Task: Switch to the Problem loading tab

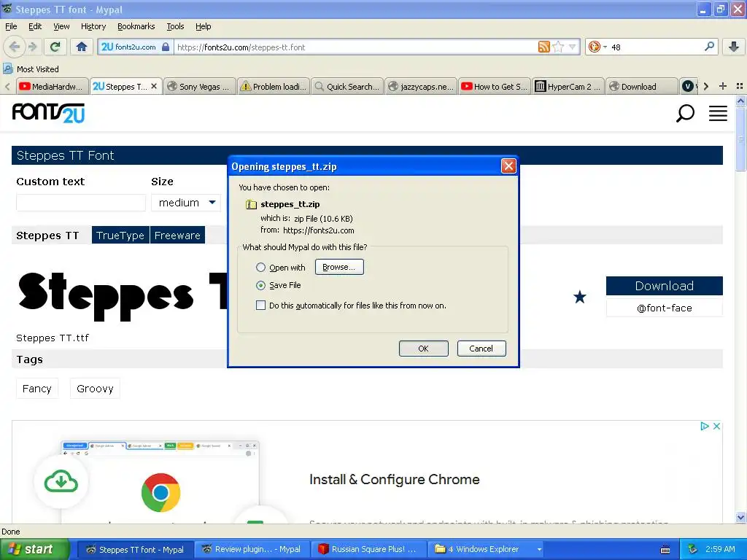Action: (274, 86)
